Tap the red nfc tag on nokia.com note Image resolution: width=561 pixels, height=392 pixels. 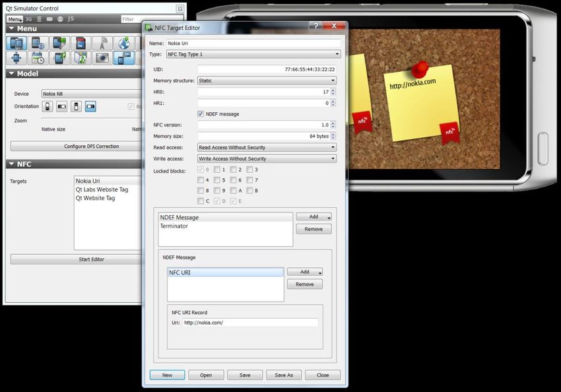click(449, 133)
